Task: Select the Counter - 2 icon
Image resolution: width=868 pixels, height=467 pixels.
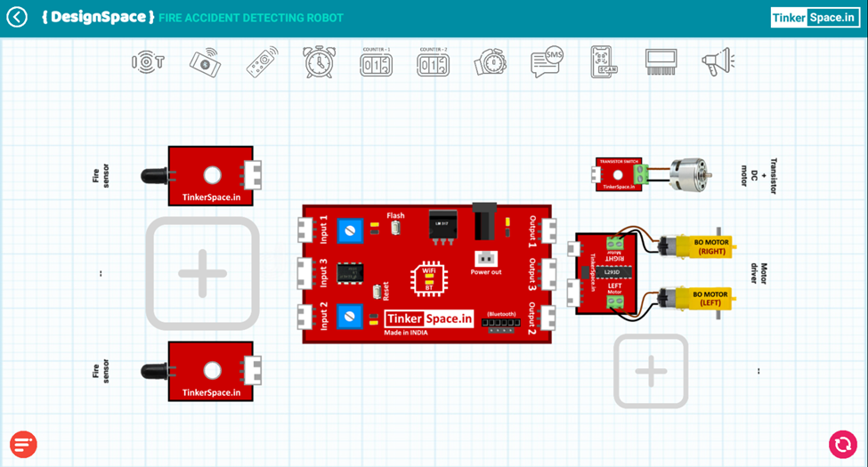Action: coord(434,62)
